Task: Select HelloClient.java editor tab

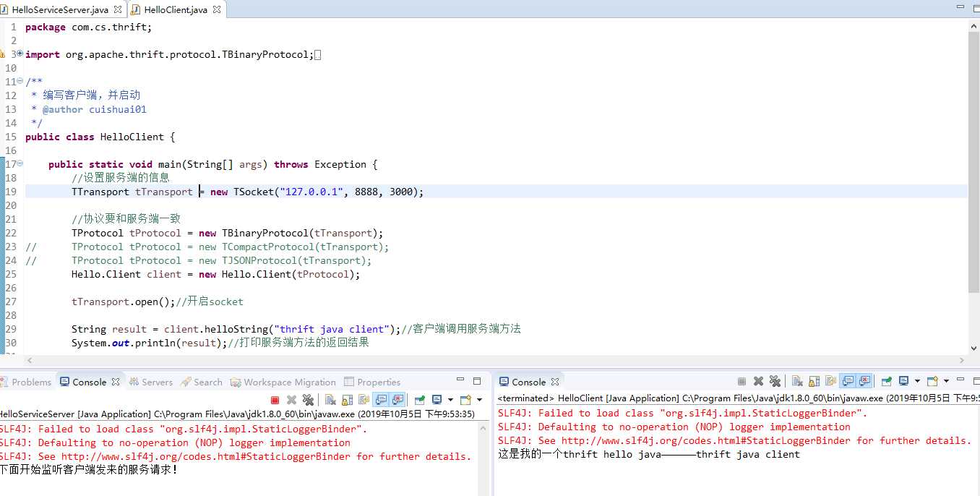Action: pos(176,9)
